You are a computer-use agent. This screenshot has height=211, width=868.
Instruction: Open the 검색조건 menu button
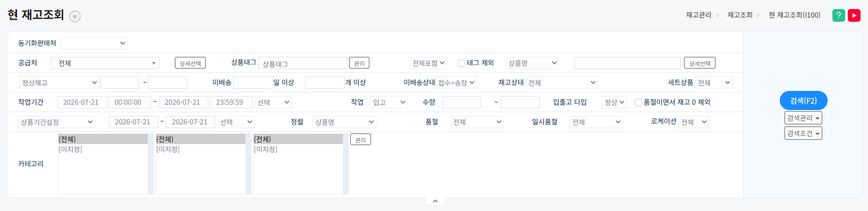coord(803,133)
